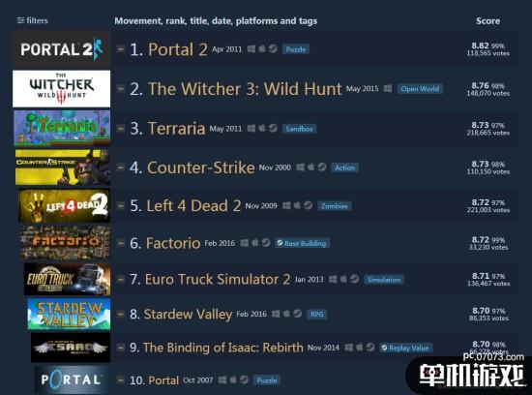Click the Mac platform icon for Terraria
Viewport: 532px width, 395px height.
(262, 128)
